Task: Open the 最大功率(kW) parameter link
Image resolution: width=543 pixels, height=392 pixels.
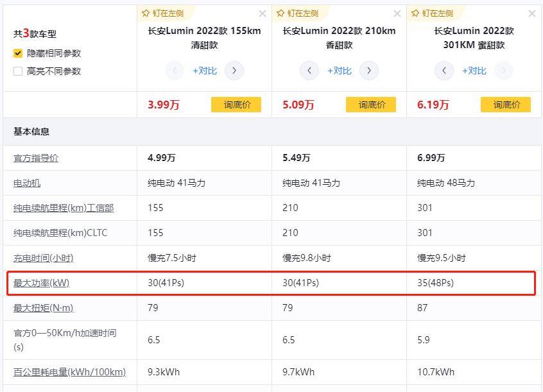Action: coord(41,283)
